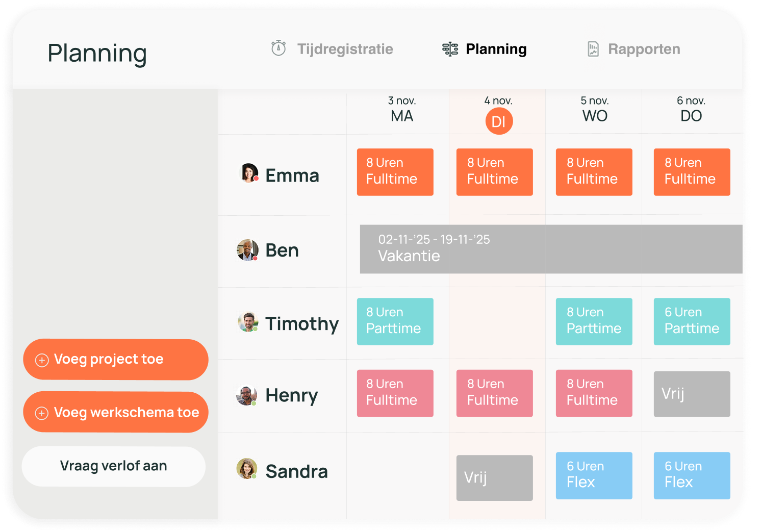The width and height of the screenshot is (761, 532).
Task: Click Timothy's profile avatar
Action: (x=248, y=322)
